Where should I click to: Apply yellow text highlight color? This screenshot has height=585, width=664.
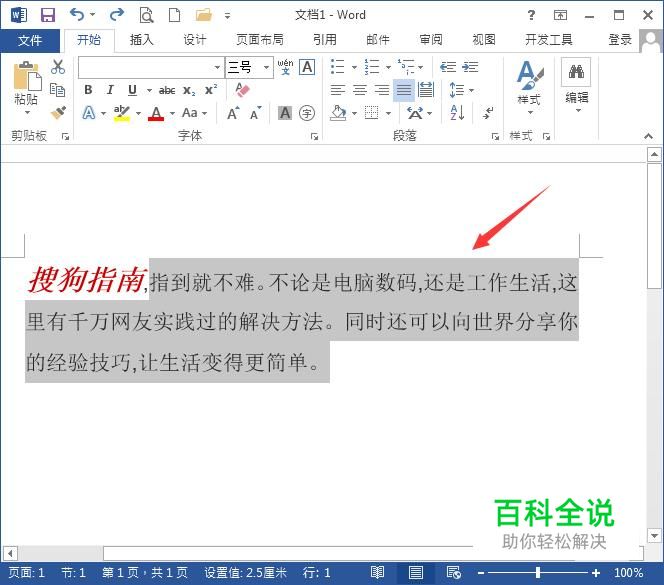[x=122, y=114]
